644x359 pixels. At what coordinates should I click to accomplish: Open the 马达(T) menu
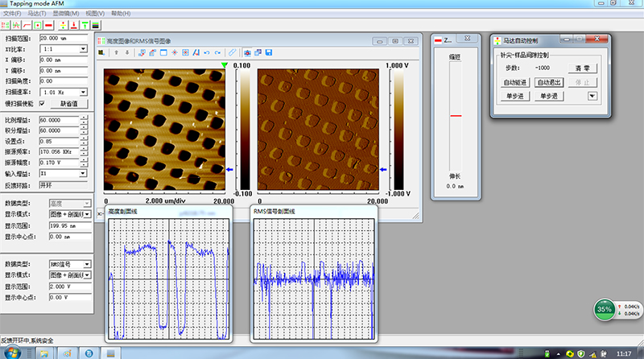(36, 14)
